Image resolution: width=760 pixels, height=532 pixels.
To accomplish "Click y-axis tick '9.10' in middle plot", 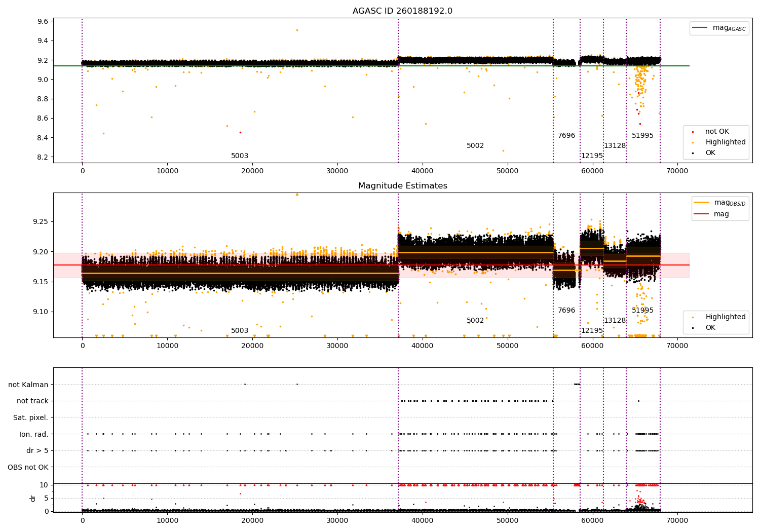I will point(41,312).
